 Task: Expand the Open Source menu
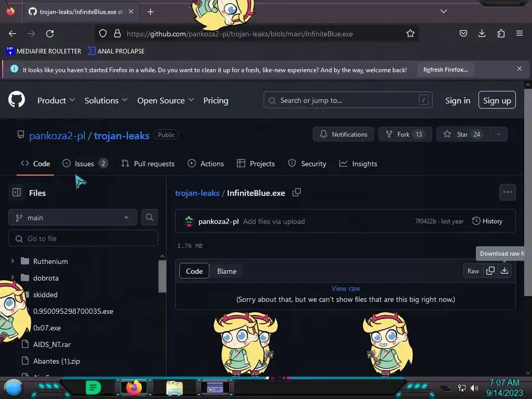[x=166, y=100]
